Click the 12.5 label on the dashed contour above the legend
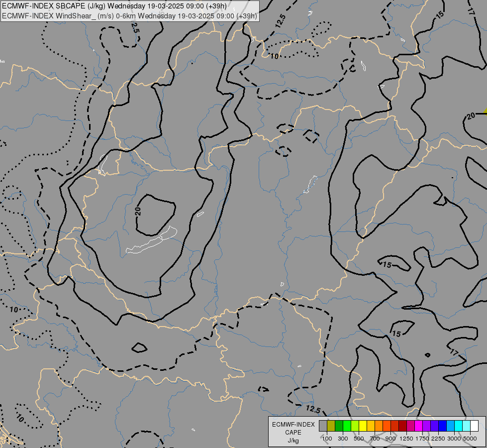This screenshot has height=448, width=487. tap(313, 409)
